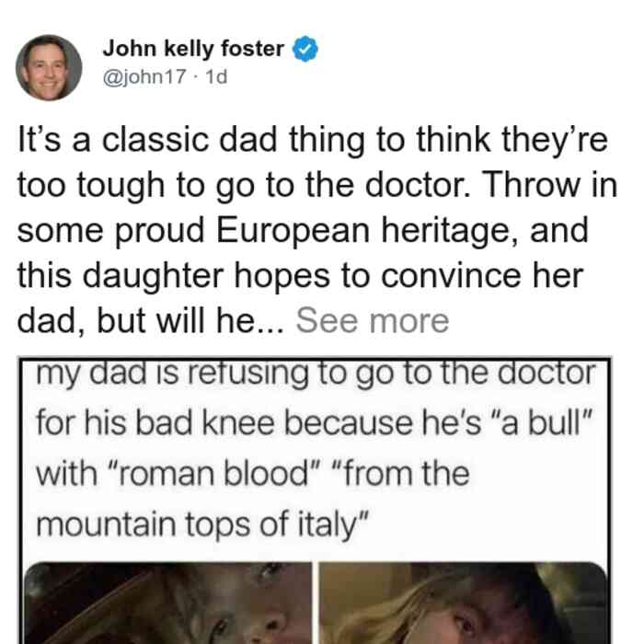
Task: Open the post via 1d timestamp
Action: click(216, 77)
